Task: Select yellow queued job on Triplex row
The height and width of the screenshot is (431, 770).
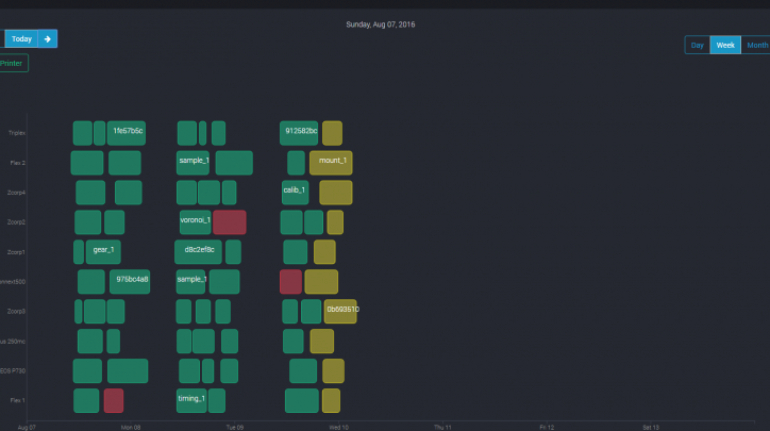Action: [x=332, y=133]
